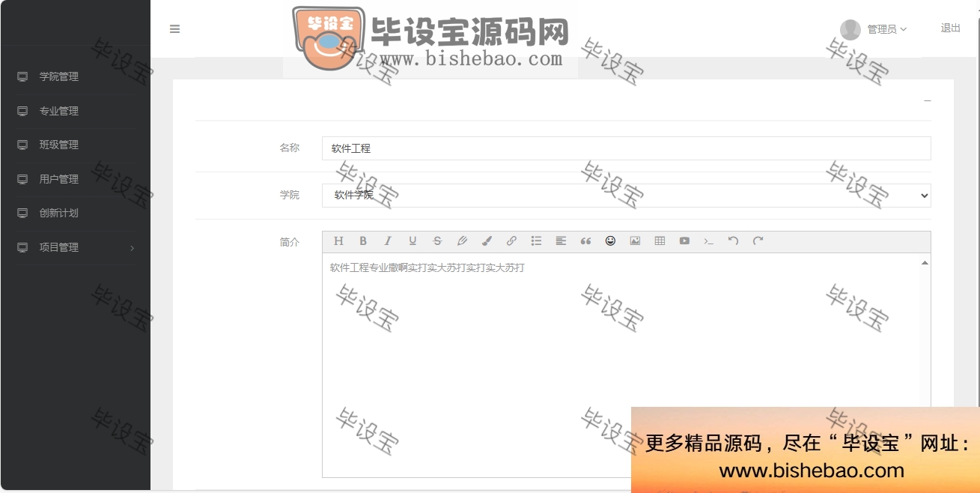
Task: Collapse the form panel with the minus icon
Action: [x=928, y=100]
